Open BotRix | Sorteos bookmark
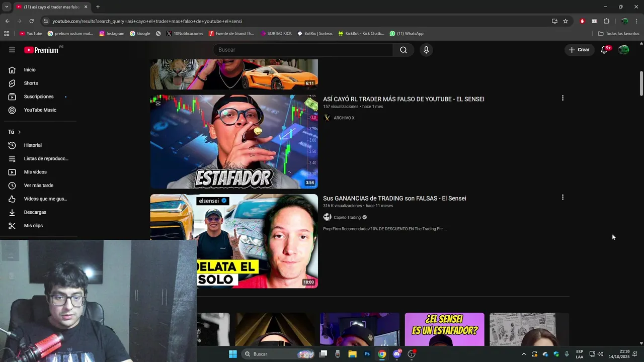 (x=315, y=34)
